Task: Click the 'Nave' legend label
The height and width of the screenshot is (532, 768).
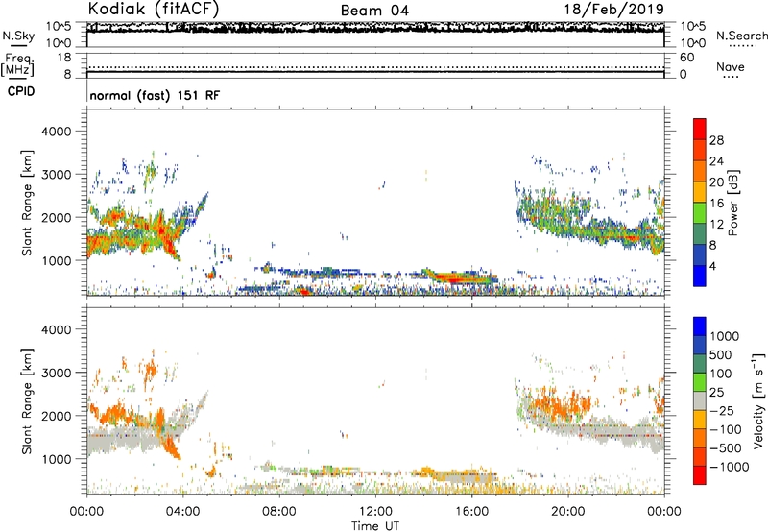Action: [731, 66]
